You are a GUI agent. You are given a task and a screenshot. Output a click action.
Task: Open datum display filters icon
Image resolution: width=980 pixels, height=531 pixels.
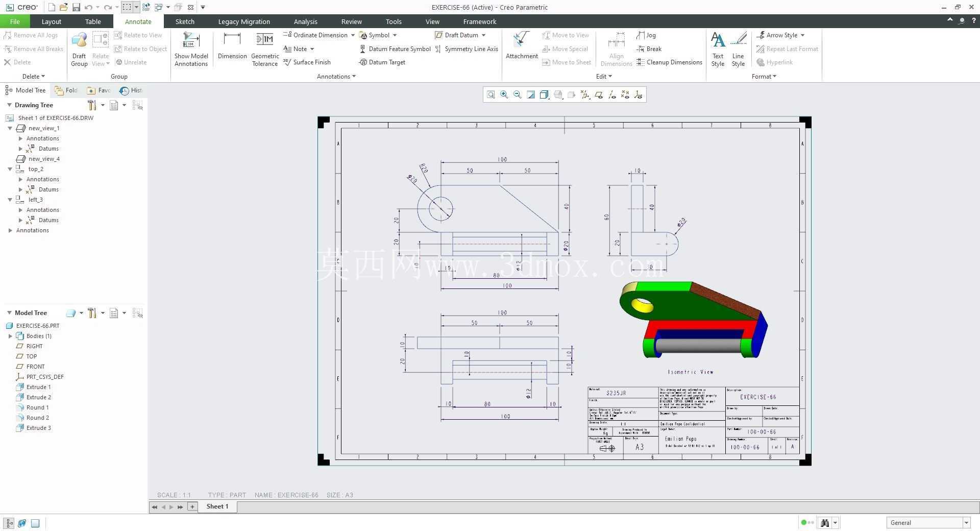pyautogui.click(x=585, y=94)
